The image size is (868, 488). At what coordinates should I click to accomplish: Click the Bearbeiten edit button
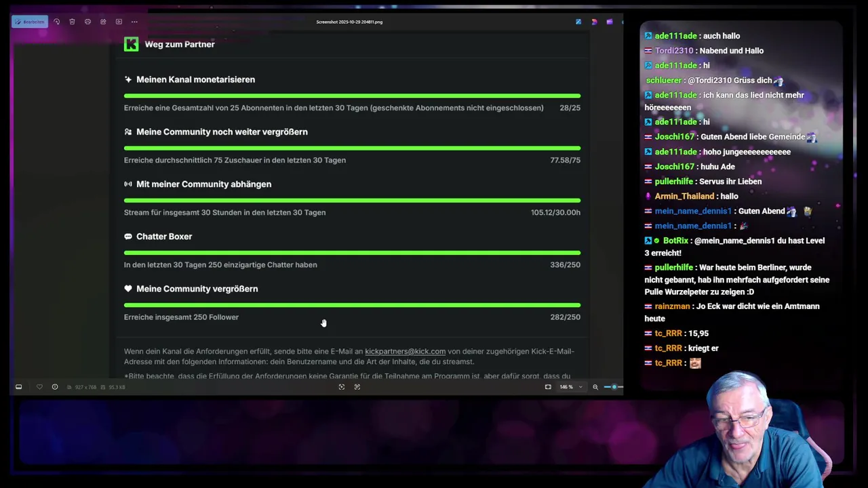(x=30, y=22)
